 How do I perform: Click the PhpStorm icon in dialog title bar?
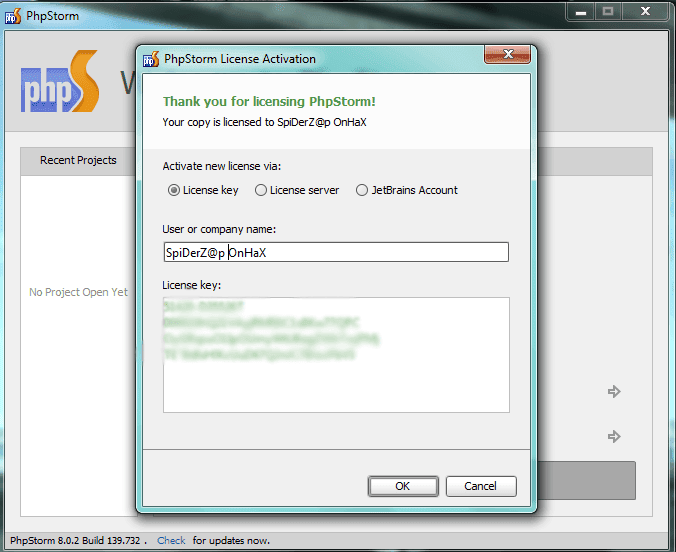pyautogui.click(x=151, y=59)
